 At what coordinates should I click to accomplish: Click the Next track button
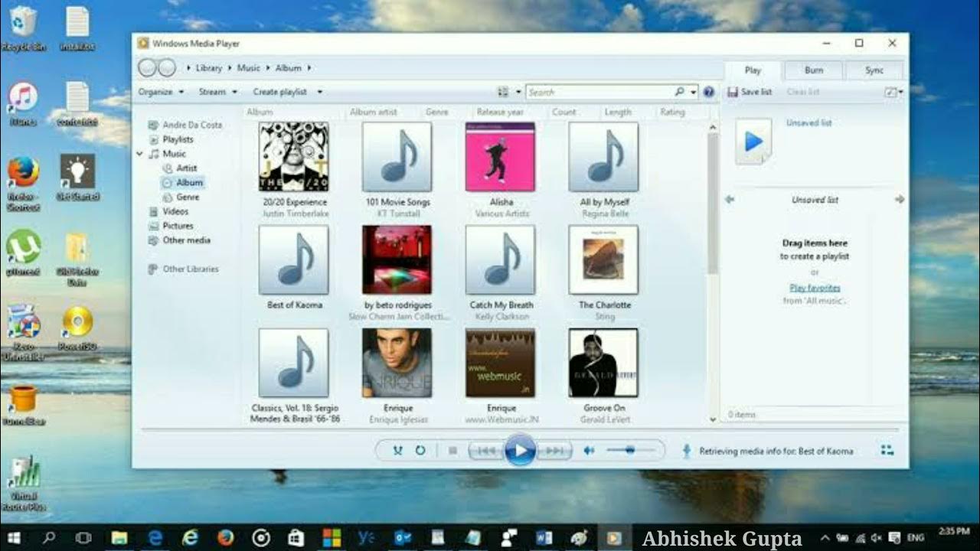coord(554,451)
